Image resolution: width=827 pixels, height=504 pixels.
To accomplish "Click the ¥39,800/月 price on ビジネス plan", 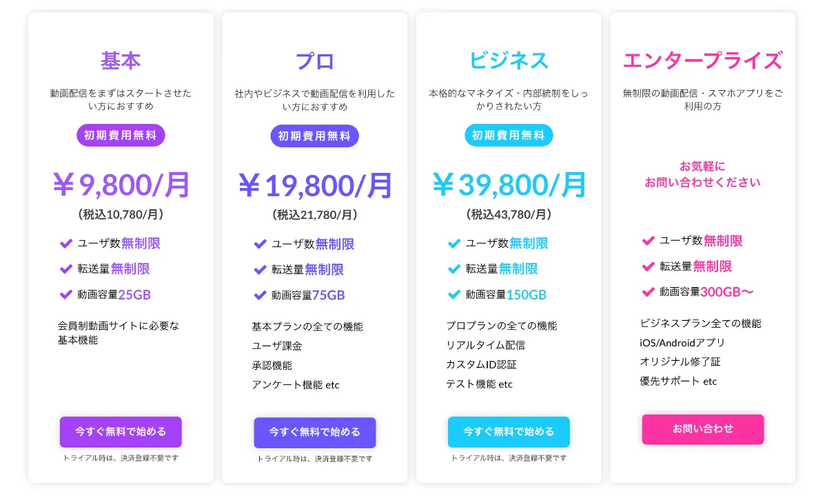I will click(x=509, y=184).
